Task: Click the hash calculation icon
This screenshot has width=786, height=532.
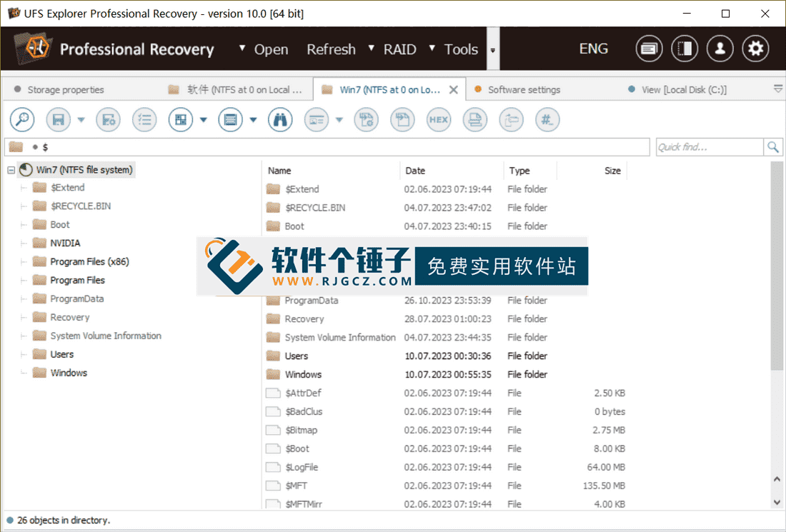Action: (547, 119)
